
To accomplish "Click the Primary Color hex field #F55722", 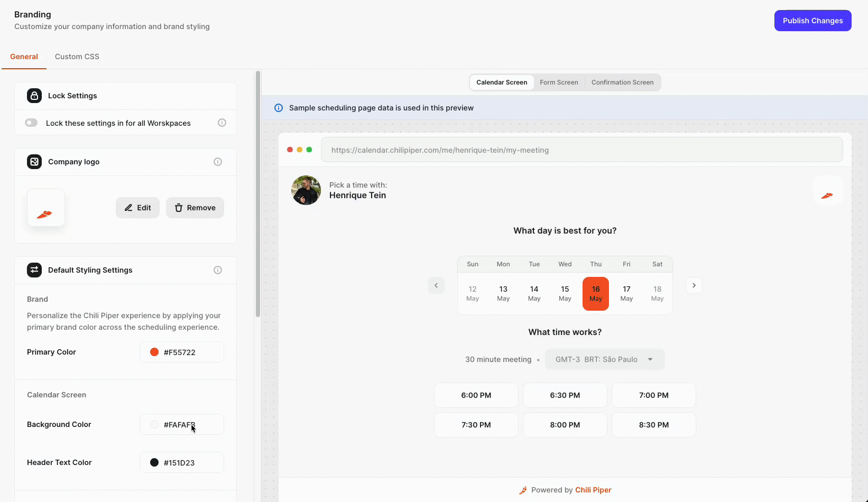I will [x=182, y=352].
